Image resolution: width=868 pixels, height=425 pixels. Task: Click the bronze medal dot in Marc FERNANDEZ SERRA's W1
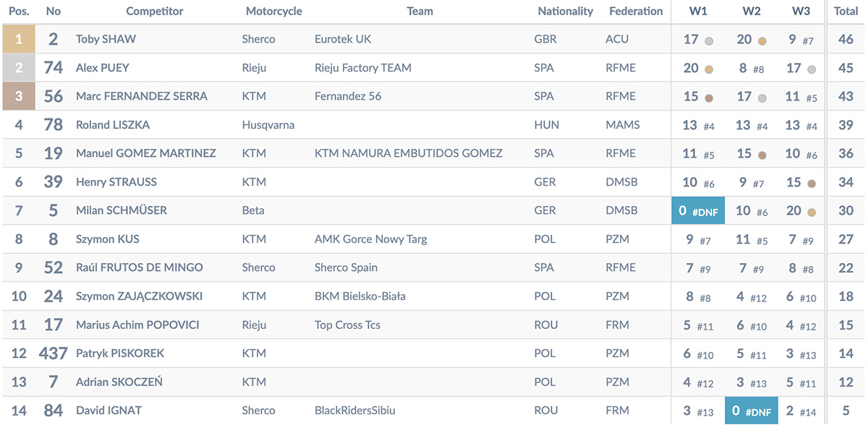709,98
